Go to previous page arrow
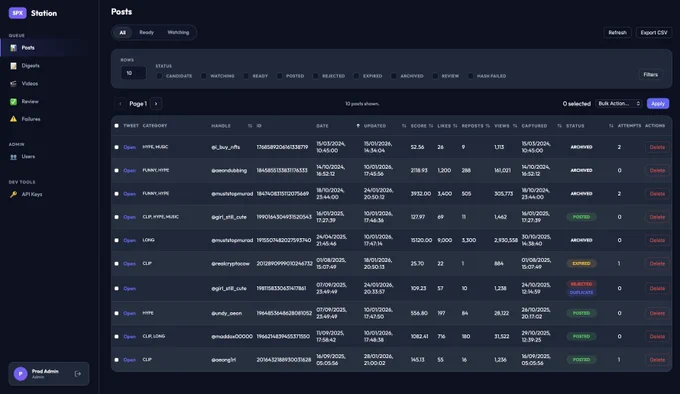This screenshot has width=680, height=394. click(x=120, y=104)
